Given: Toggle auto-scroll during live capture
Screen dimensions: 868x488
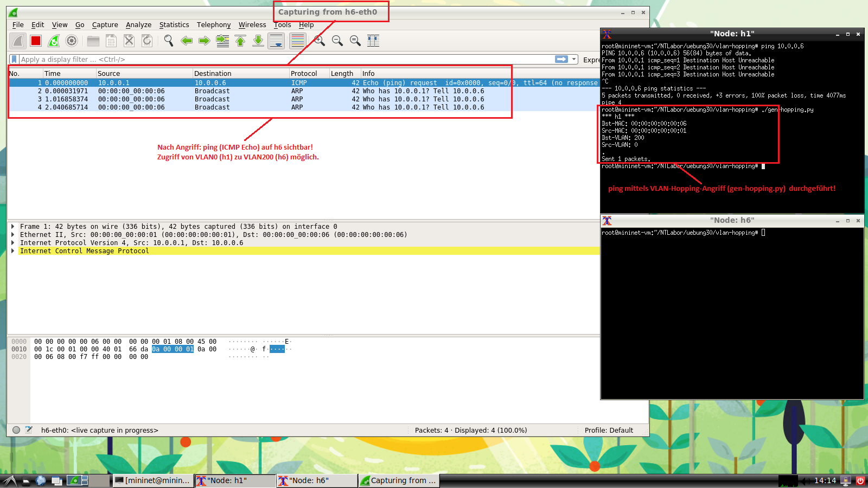Looking at the screenshot, I should [276, 41].
